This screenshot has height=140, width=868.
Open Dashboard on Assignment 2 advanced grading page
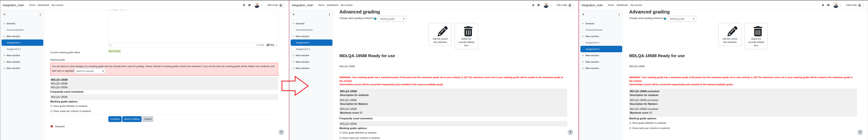[622, 5]
